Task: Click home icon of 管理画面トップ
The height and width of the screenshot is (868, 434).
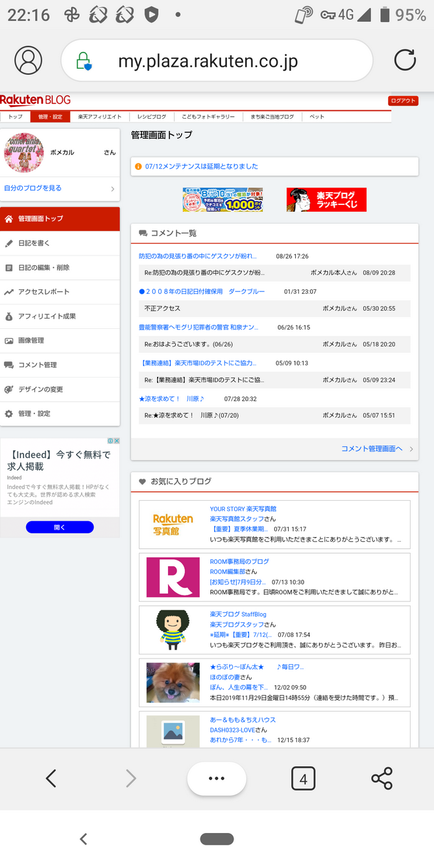Action: [x=8, y=219]
